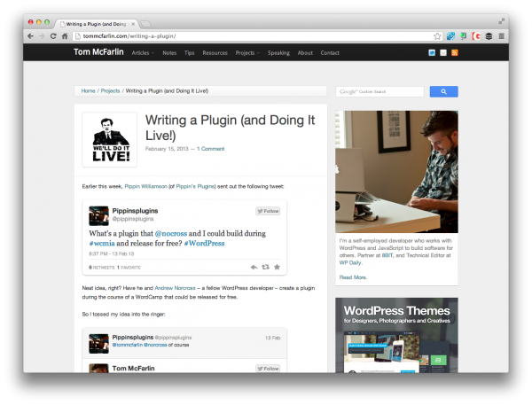Image resolution: width=532 pixels, height=405 pixels.
Task: Open the About menu item
Action: click(305, 53)
